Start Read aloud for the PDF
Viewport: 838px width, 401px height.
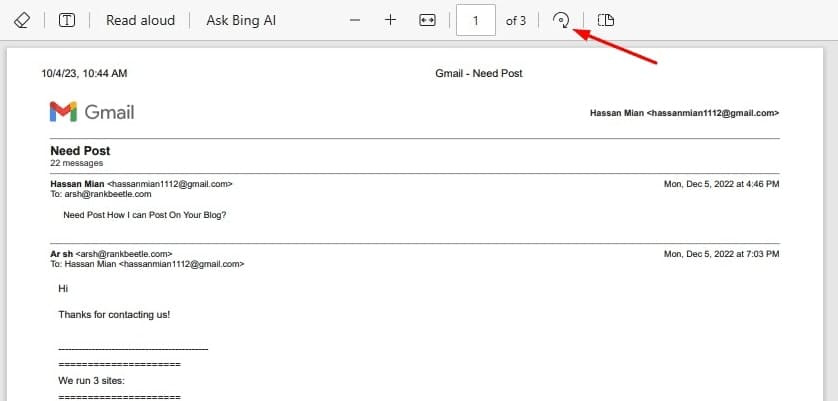[140, 20]
